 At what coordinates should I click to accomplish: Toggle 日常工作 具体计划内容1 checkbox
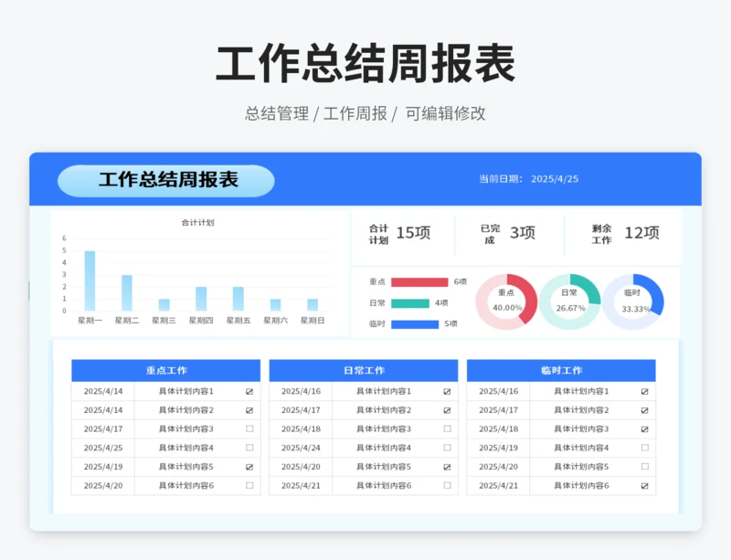coord(447,392)
